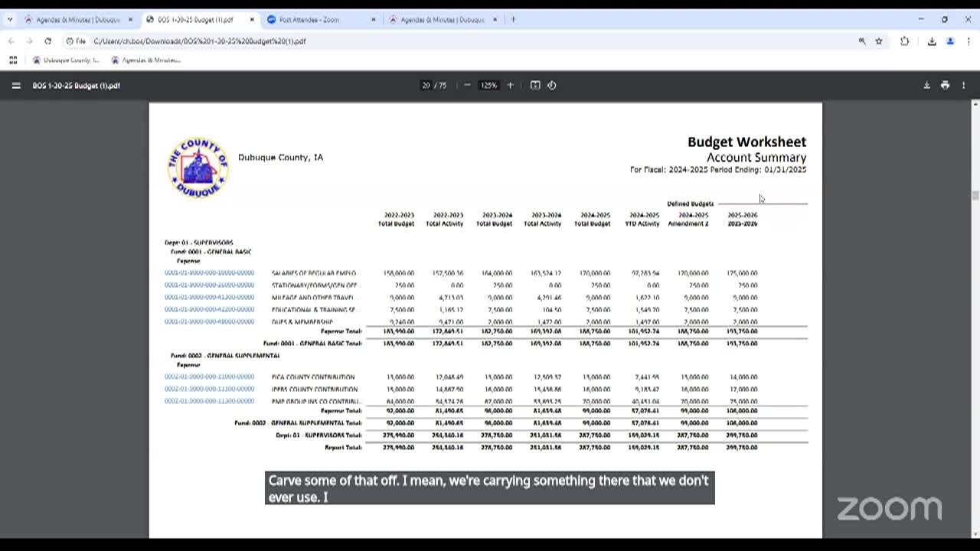Open the browser extensions menu
Image resolution: width=980 pixels, height=551 pixels.
tap(905, 41)
